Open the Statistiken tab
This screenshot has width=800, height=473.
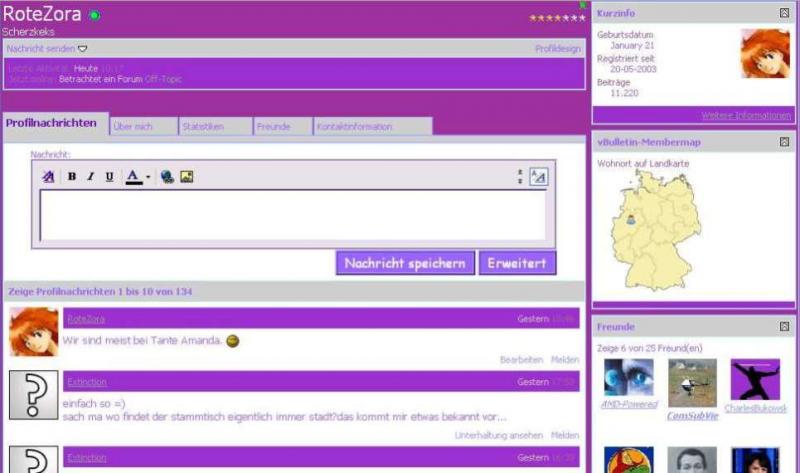(x=203, y=127)
